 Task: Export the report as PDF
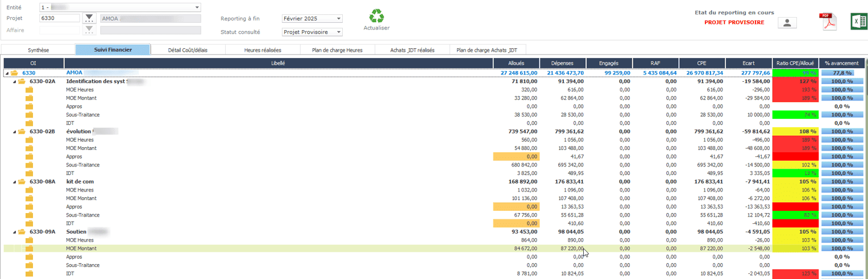click(x=828, y=23)
